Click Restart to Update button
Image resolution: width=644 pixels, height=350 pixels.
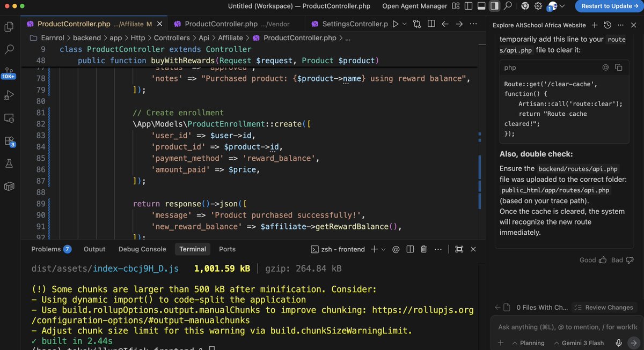(x=609, y=6)
